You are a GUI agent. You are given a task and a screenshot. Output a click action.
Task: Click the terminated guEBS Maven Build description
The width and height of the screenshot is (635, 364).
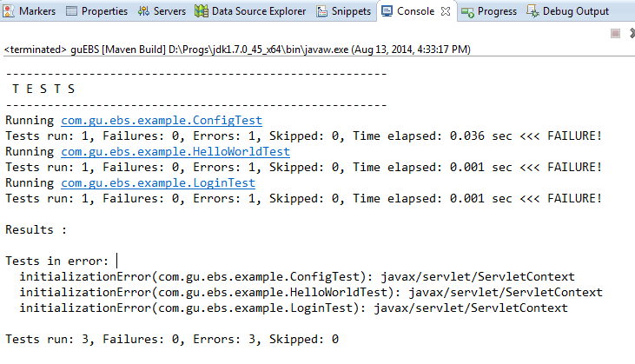237,50
